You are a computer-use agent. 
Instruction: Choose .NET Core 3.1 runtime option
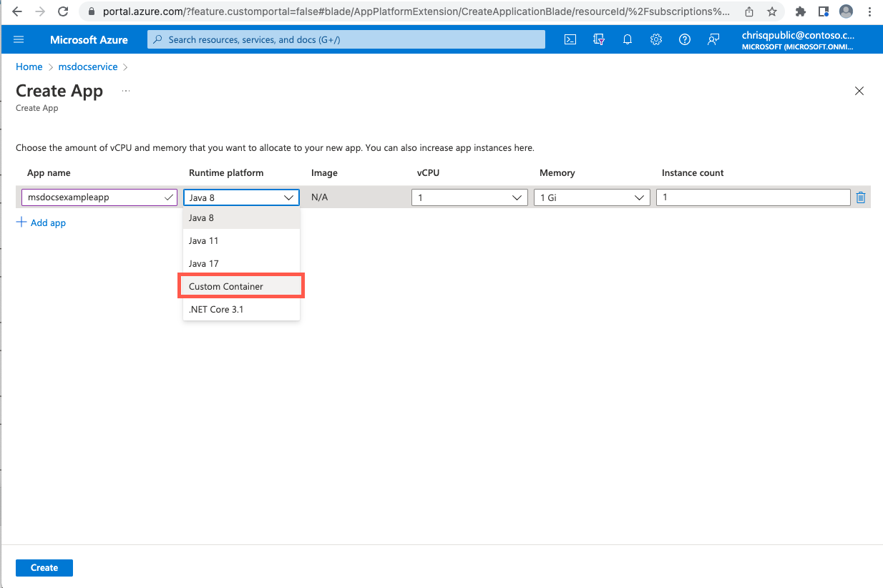(241, 309)
